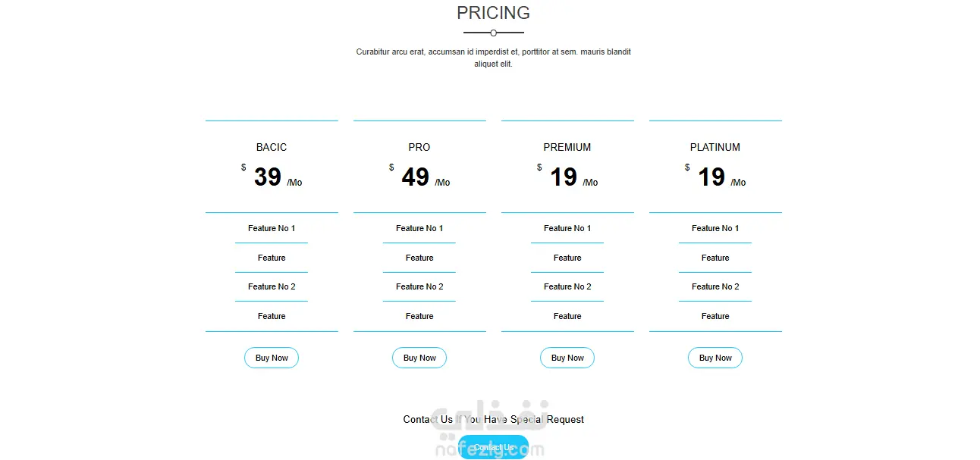Screen dimensions: 980x460
Task: Click the 19 price in PLATINUM plan
Action: click(x=711, y=177)
